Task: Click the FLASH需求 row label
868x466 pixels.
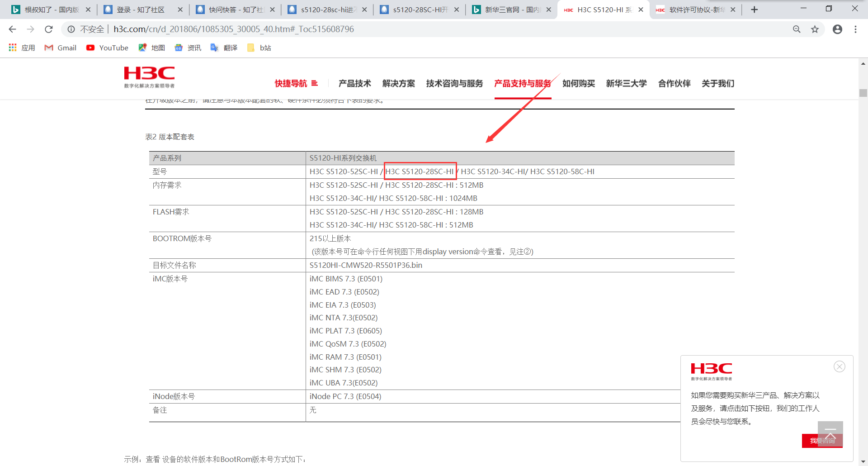Action: [x=171, y=212]
